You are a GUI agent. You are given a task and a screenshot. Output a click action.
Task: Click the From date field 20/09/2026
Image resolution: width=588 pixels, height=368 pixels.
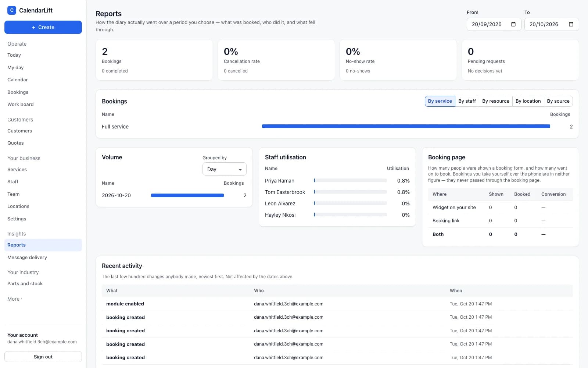494,24
